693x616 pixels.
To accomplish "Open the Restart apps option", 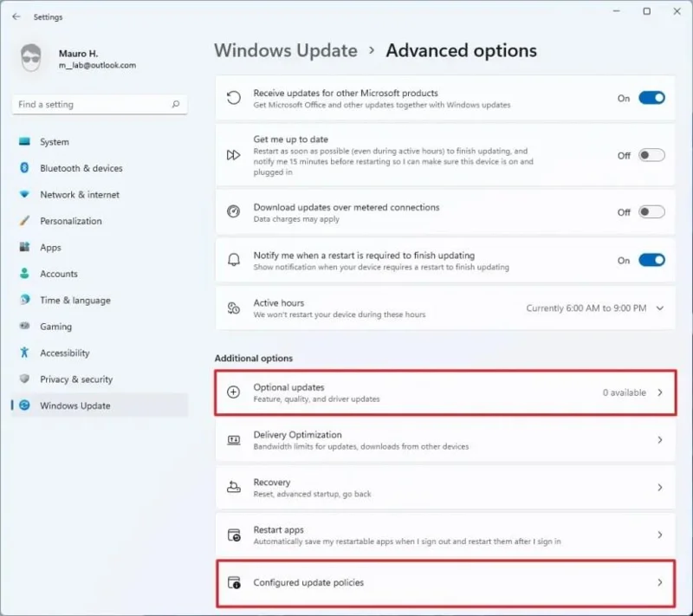I will [x=445, y=535].
